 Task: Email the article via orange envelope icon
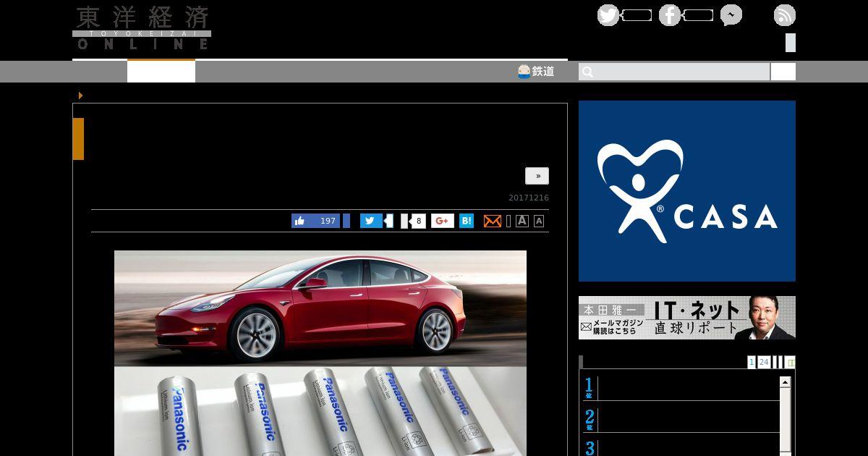coord(493,221)
